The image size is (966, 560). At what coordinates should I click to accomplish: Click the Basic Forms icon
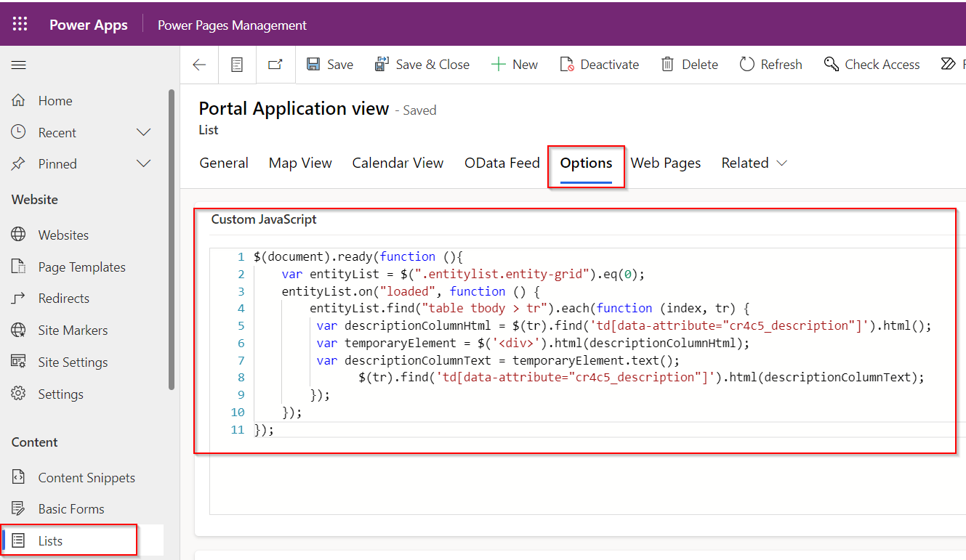[x=19, y=509]
